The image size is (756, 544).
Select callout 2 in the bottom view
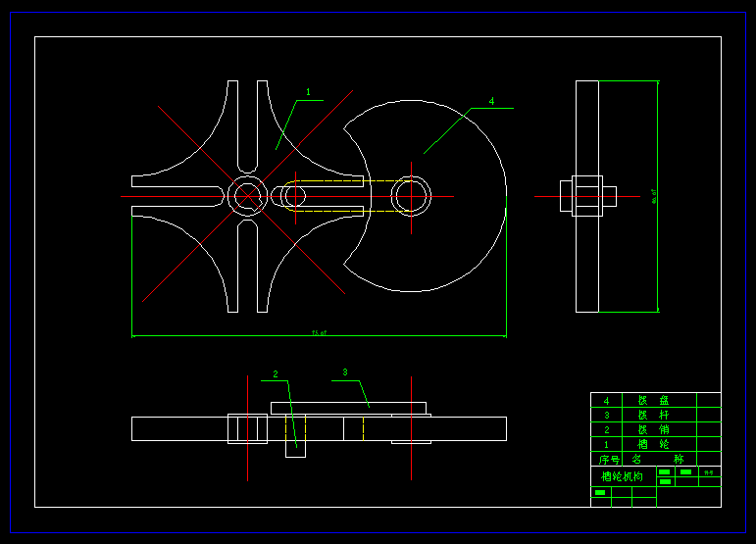[x=276, y=373]
